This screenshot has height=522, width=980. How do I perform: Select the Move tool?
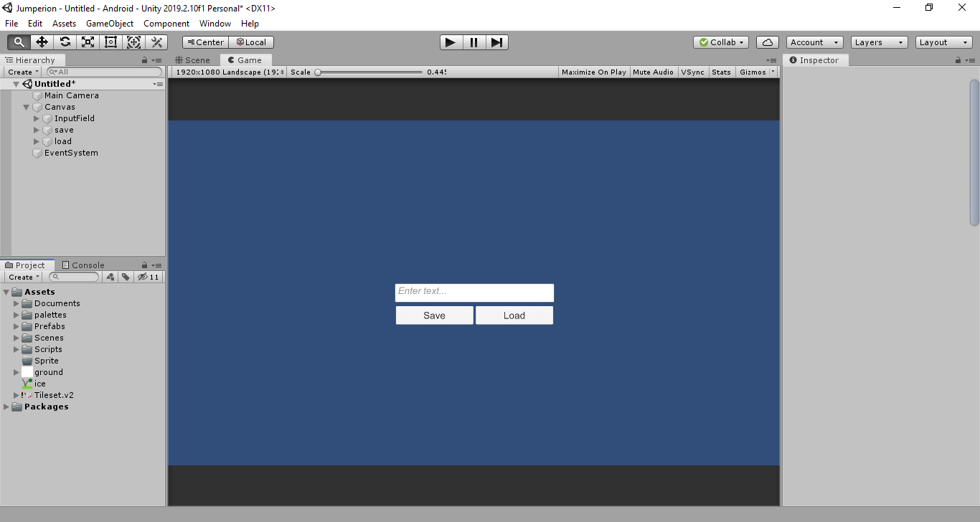(x=42, y=42)
